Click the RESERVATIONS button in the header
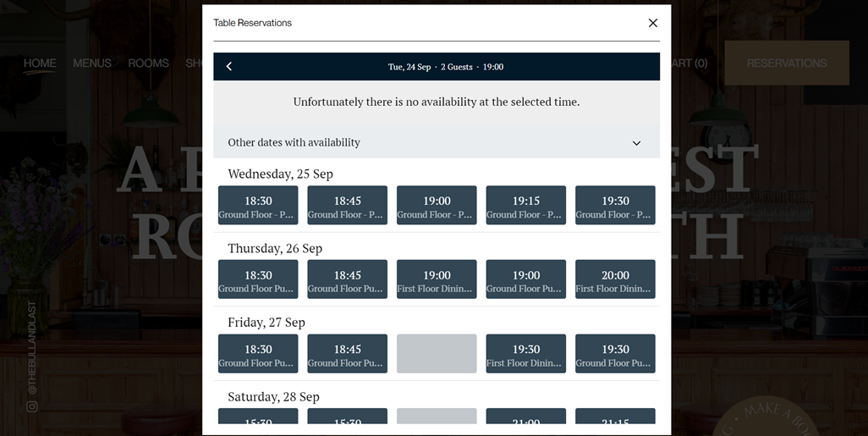This screenshot has height=436, width=868. (787, 63)
